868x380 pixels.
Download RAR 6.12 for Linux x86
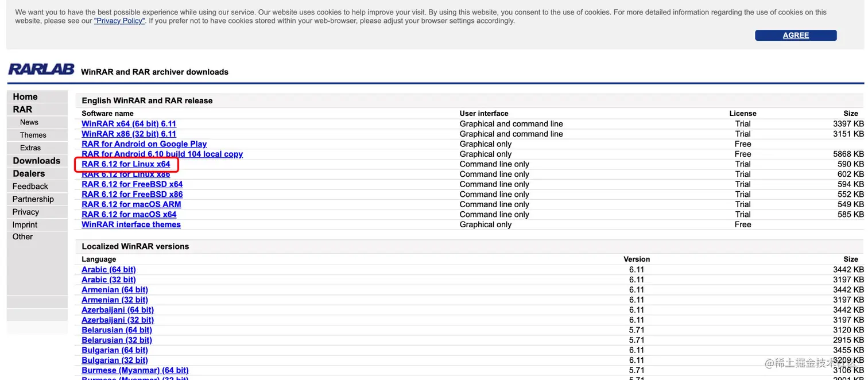click(126, 174)
